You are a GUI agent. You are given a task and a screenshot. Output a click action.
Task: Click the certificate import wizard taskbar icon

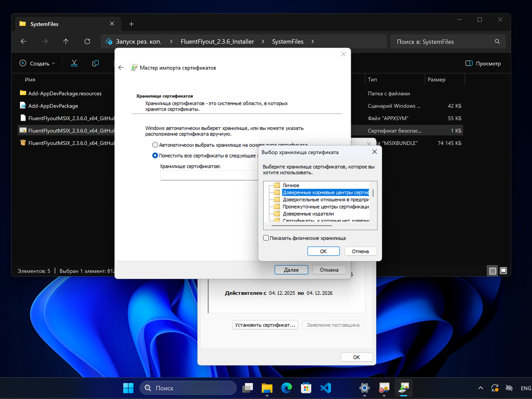(404, 388)
